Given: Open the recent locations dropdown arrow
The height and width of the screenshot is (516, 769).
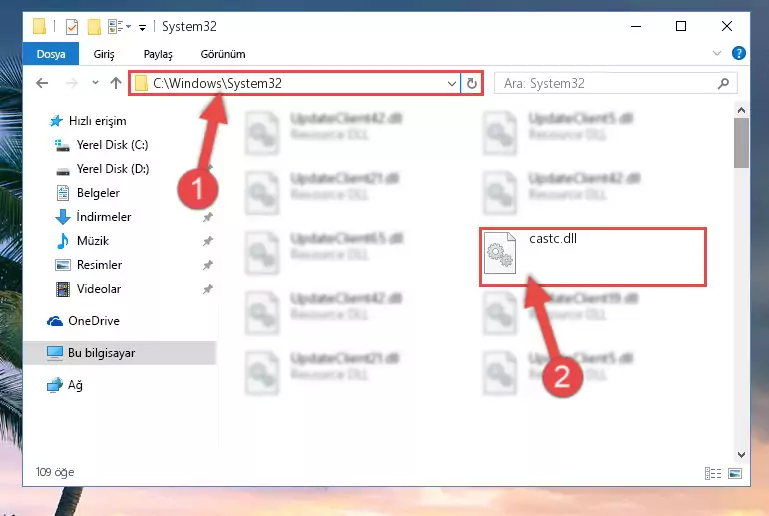Looking at the screenshot, I should (95, 83).
